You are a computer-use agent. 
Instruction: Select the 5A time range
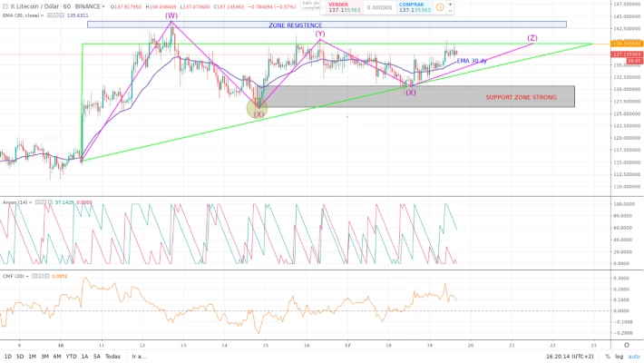pyautogui.click(x=96, y=357)
